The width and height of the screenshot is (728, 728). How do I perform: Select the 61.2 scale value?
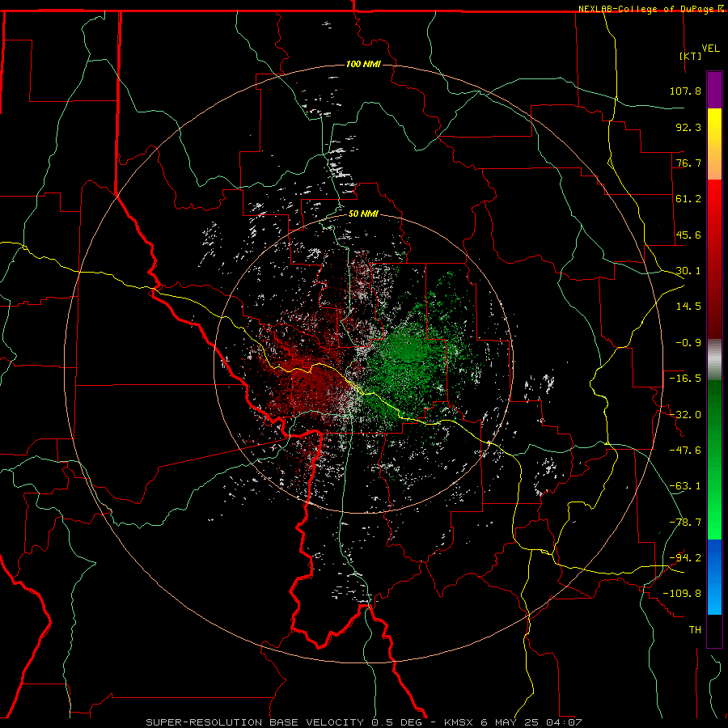pyautogui.click(x=688, y=199)
